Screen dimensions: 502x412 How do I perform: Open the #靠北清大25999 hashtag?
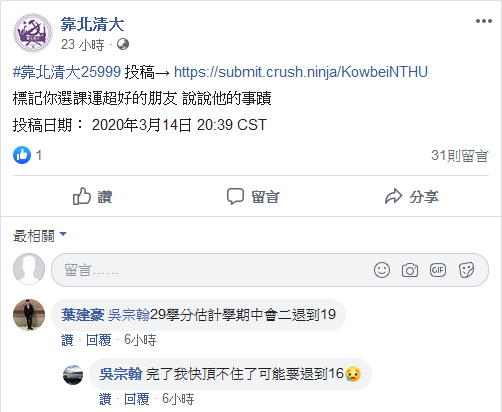[x=67, y=72]
